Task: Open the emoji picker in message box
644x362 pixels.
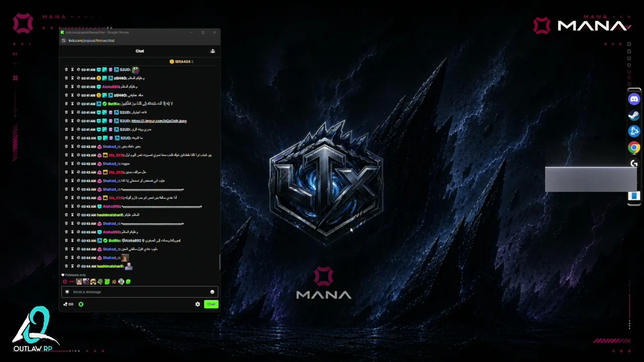Action: point(212,292)
